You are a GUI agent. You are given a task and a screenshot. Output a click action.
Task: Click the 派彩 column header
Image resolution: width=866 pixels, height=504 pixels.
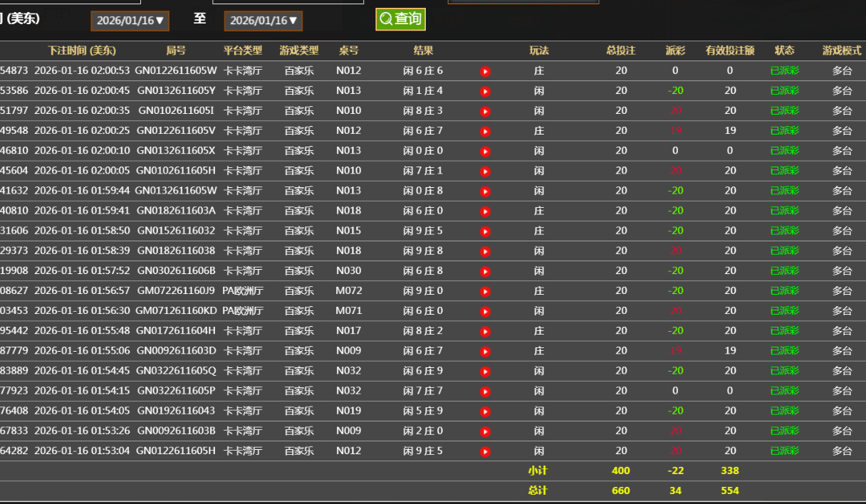pos(675,51)
